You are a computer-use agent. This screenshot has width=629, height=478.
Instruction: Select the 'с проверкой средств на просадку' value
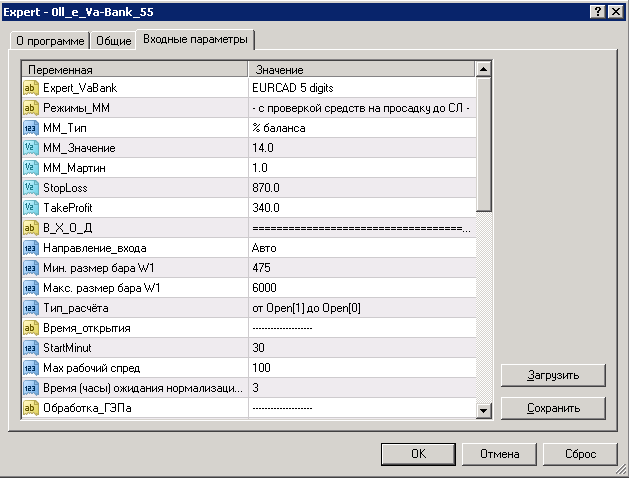click(x=362, y=108)
